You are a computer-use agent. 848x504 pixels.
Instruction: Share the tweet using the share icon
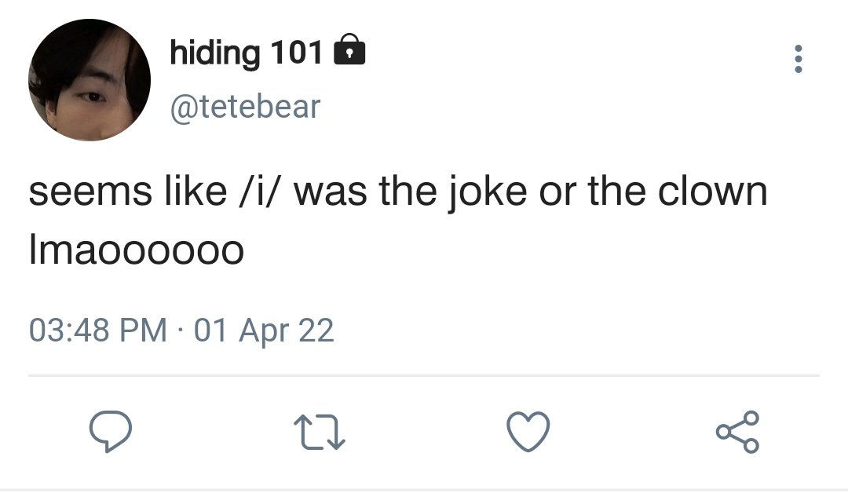click(x=737, y=432)
